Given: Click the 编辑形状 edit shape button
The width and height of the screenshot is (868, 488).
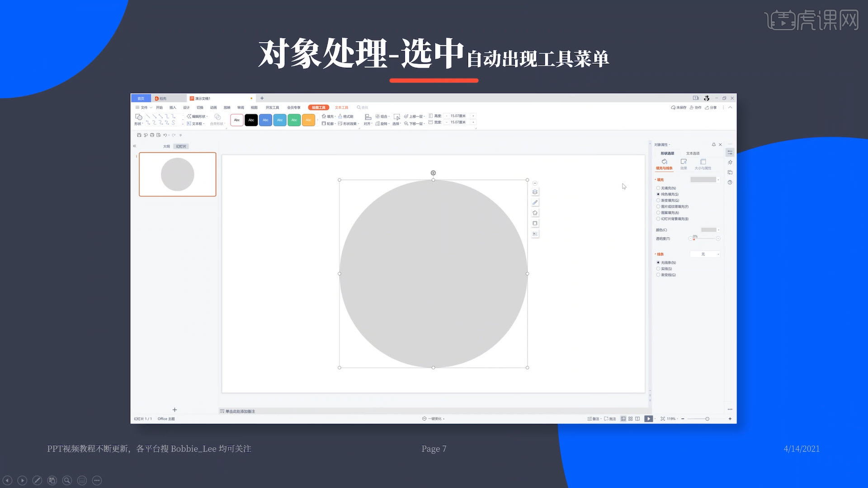Looking at the screenshot, I should 198,117.
